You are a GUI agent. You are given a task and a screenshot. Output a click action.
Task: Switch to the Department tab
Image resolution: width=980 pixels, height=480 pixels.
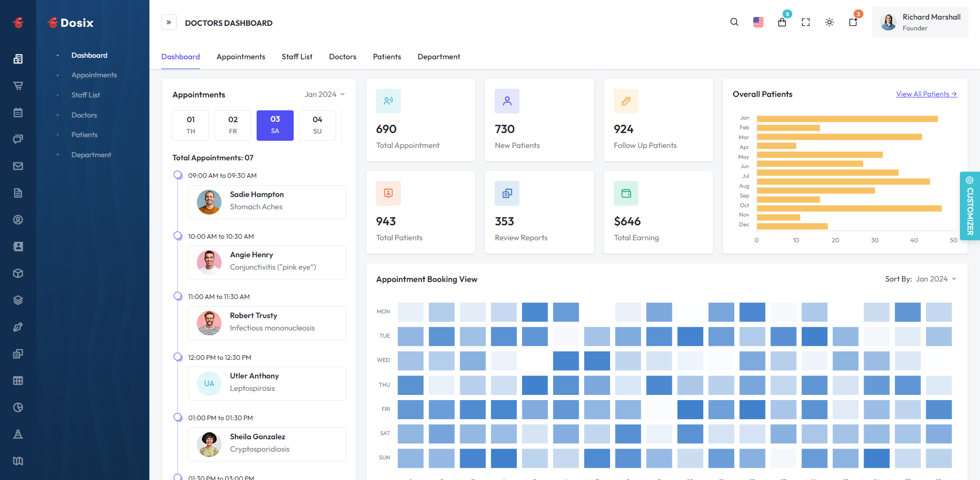[439, 57]
